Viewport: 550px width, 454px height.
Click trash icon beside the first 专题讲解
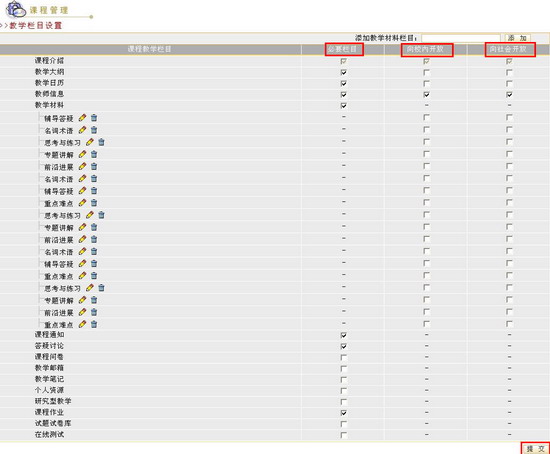94,154
